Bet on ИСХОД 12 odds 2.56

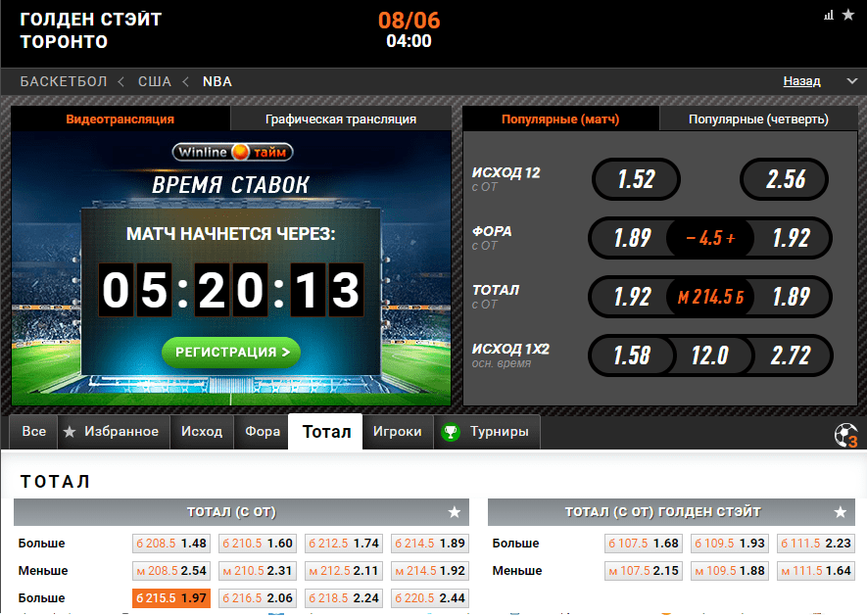(x=784, y=179)
